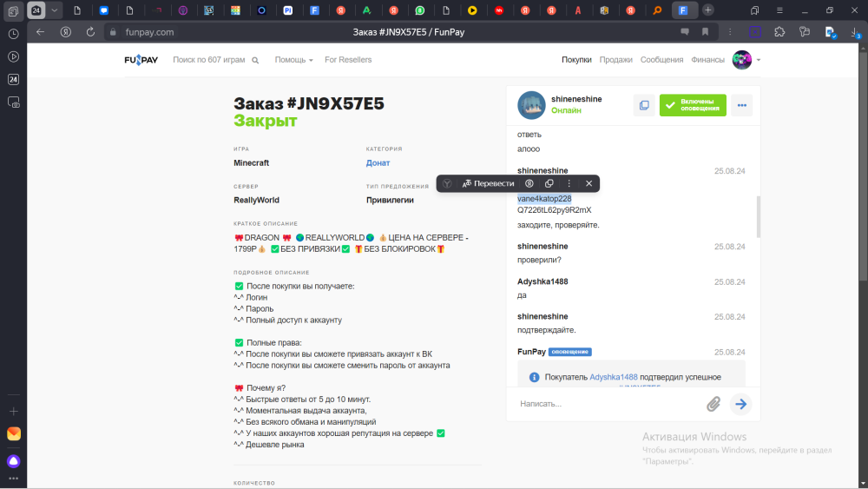Click the text Q7226tL62py9R2mX

(x=554, y=210)
